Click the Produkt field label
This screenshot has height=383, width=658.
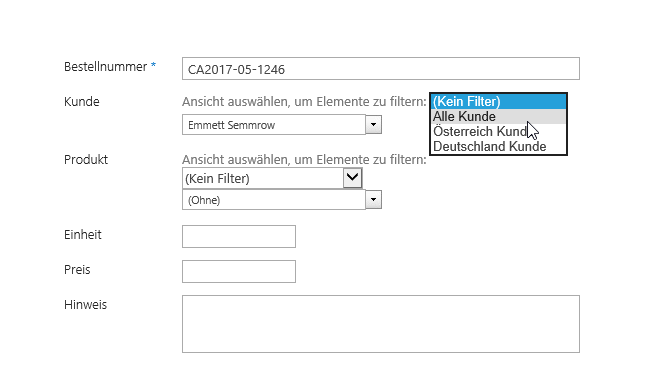pyautogui.click(x=86, y=160)
